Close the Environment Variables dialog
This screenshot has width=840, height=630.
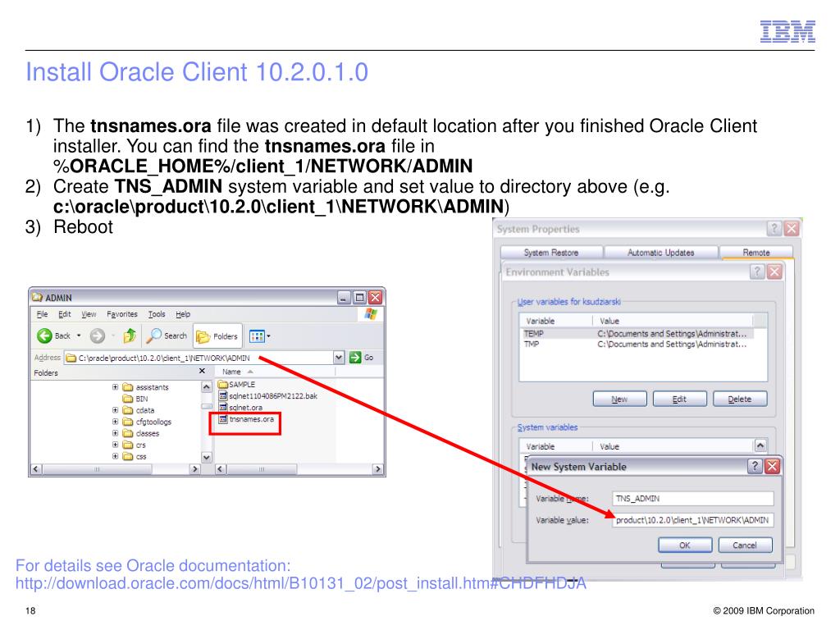tap(774, 272)
